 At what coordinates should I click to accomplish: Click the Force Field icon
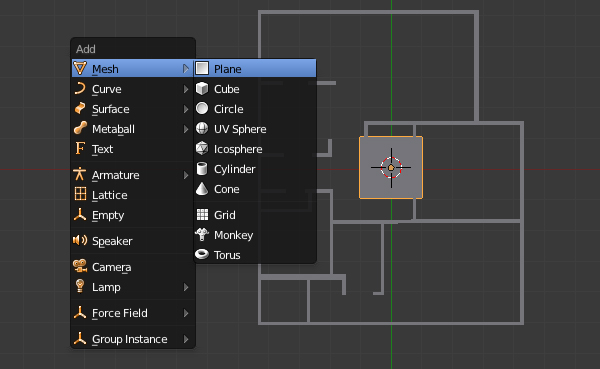(x=80, y=312)
